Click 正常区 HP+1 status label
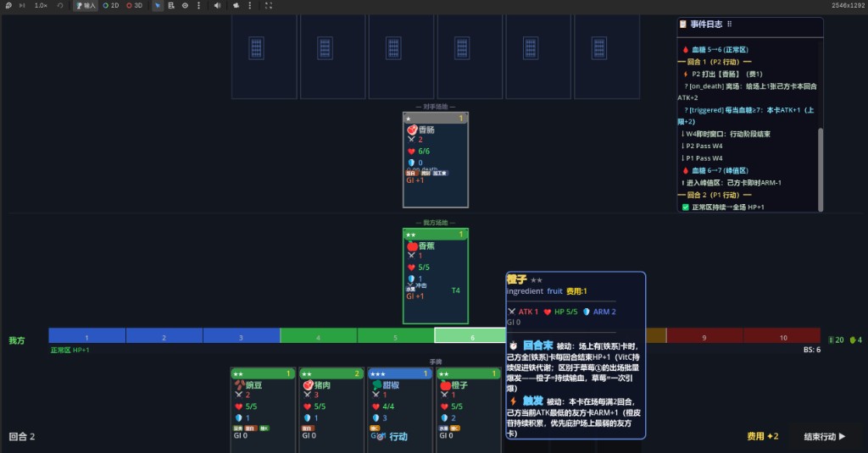Image resolution: width=868 pixels, height=453 pixels. (x=70, y=350)
